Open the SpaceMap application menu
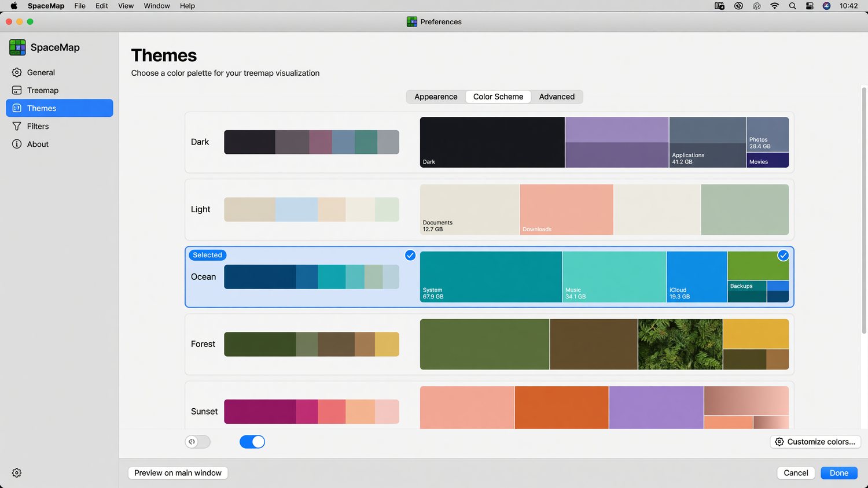The image size is (868, 488). [x=46, y=6]
